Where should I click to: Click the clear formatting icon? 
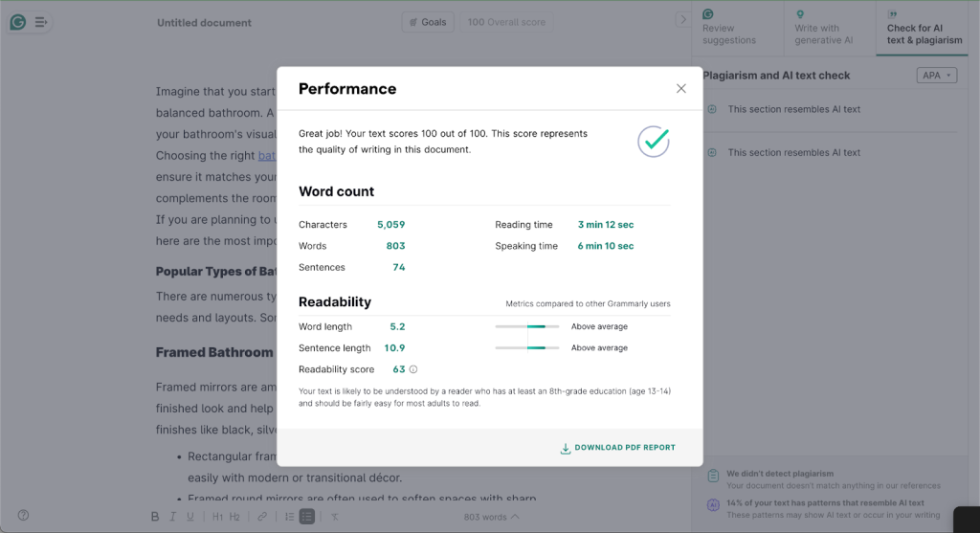[335, 517]
